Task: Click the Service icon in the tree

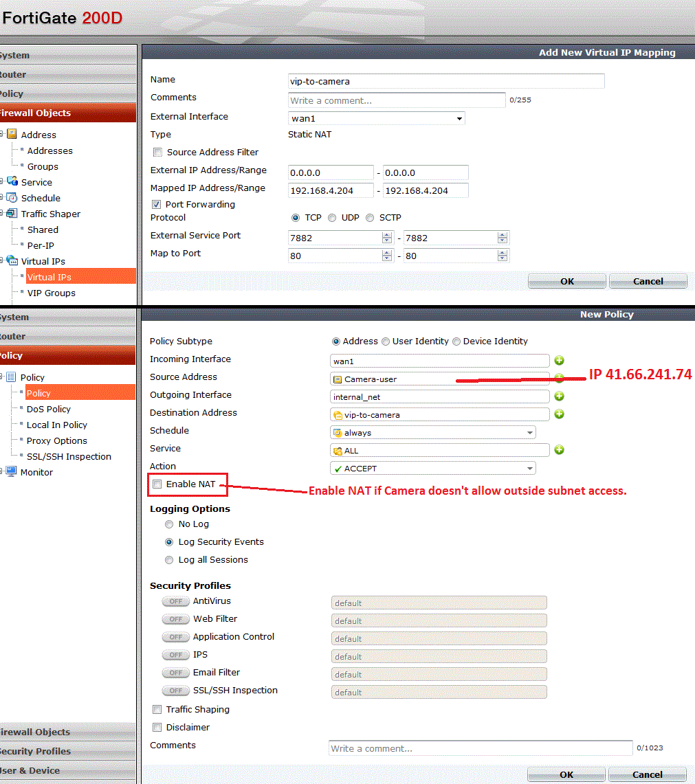Action: [x=12, y=181]
